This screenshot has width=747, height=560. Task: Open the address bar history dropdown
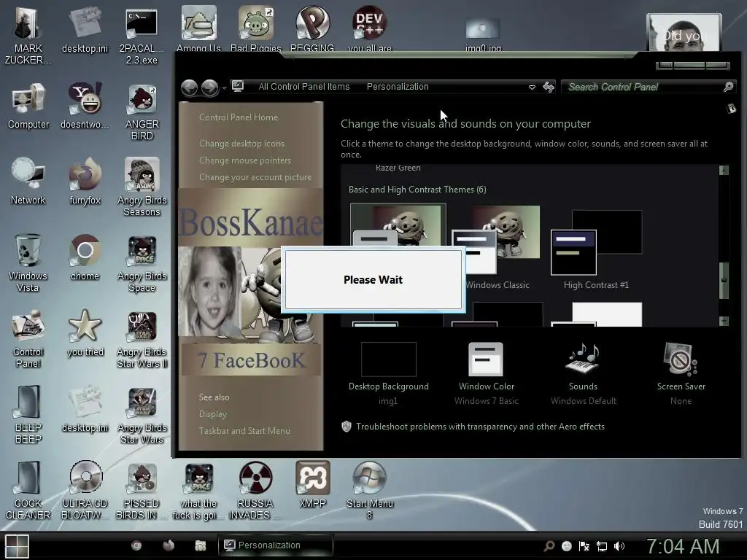tap(532, 87)
